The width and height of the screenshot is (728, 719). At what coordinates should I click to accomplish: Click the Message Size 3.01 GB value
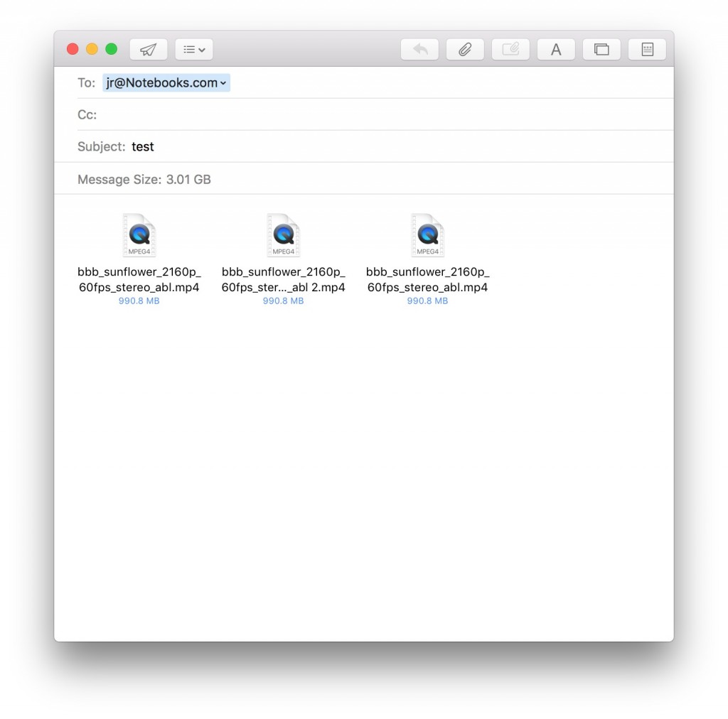188,180
